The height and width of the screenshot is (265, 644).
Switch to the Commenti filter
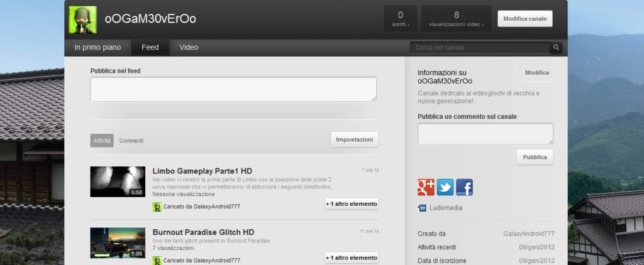point(131,141)
